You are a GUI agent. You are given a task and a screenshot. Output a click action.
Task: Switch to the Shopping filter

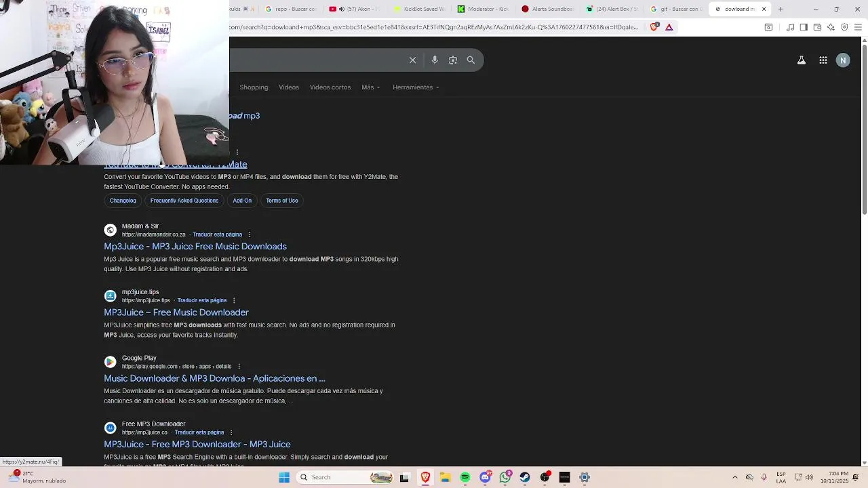click(254, 87)
